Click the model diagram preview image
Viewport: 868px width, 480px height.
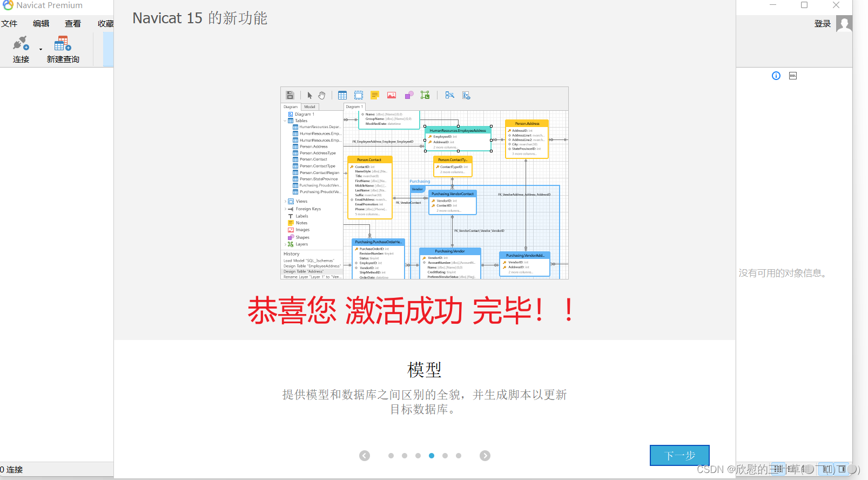tap(425, 183)
